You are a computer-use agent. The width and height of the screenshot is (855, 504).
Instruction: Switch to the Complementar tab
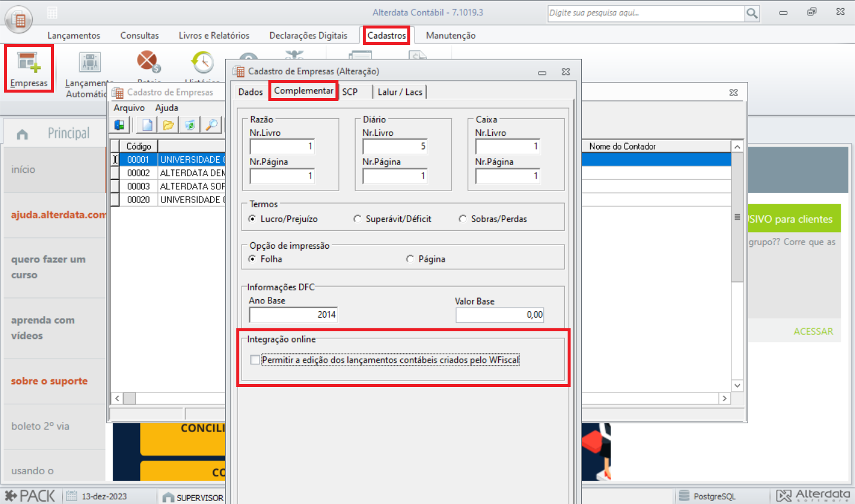(303, 91)
